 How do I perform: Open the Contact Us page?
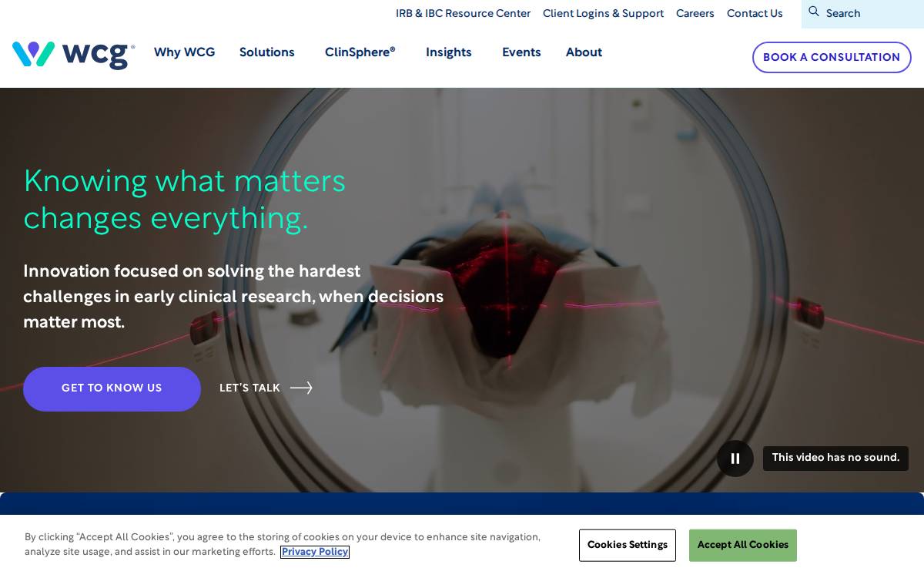(x=755, y=13)
